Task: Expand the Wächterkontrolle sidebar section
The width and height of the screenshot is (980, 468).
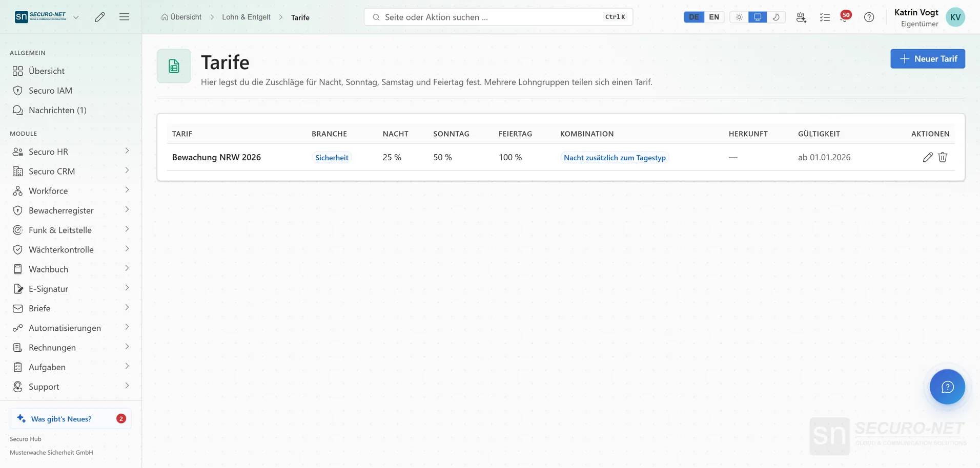Action: pos(71,249)
